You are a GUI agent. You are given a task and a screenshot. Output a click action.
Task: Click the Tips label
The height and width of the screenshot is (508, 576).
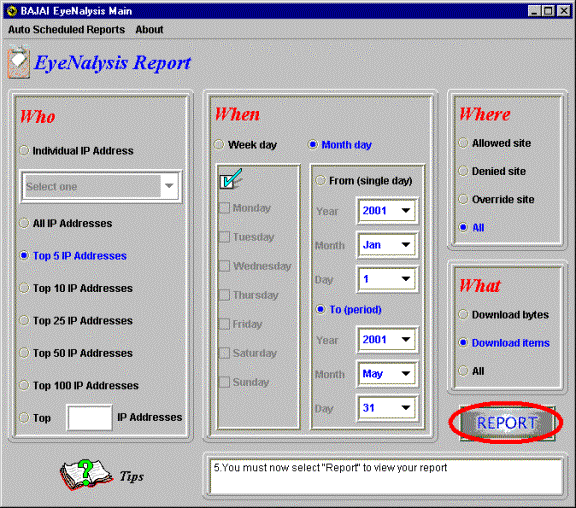tap(131, 476)
